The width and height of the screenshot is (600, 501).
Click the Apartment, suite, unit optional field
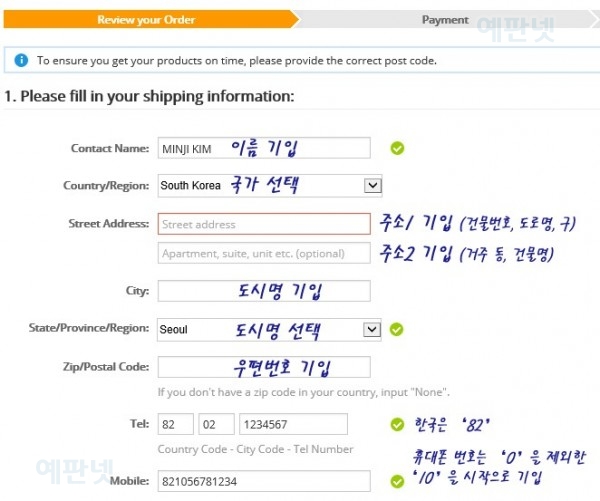(264, 253)
